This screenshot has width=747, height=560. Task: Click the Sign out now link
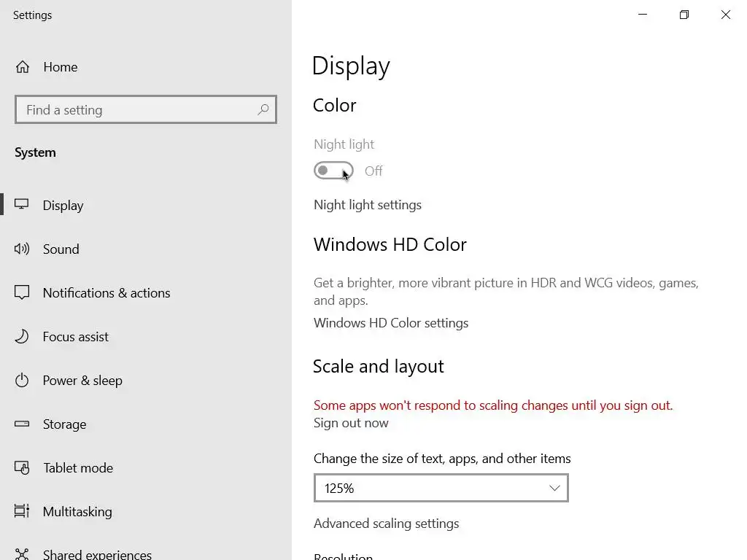click(351, 423)
